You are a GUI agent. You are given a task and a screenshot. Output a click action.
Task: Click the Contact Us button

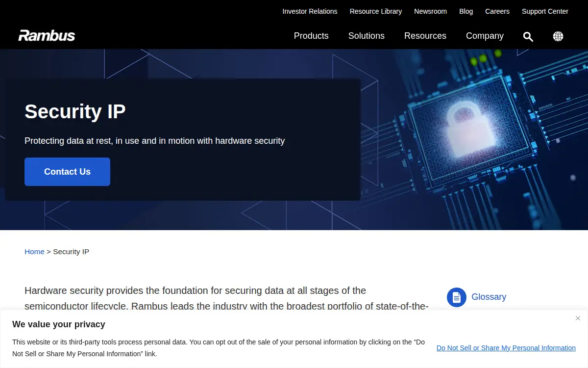(67, 172)
